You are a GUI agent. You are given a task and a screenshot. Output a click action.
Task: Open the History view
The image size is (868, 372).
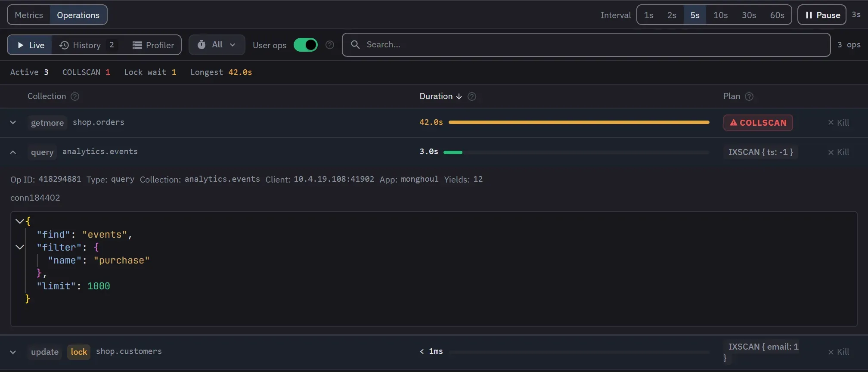coord(88,45)
